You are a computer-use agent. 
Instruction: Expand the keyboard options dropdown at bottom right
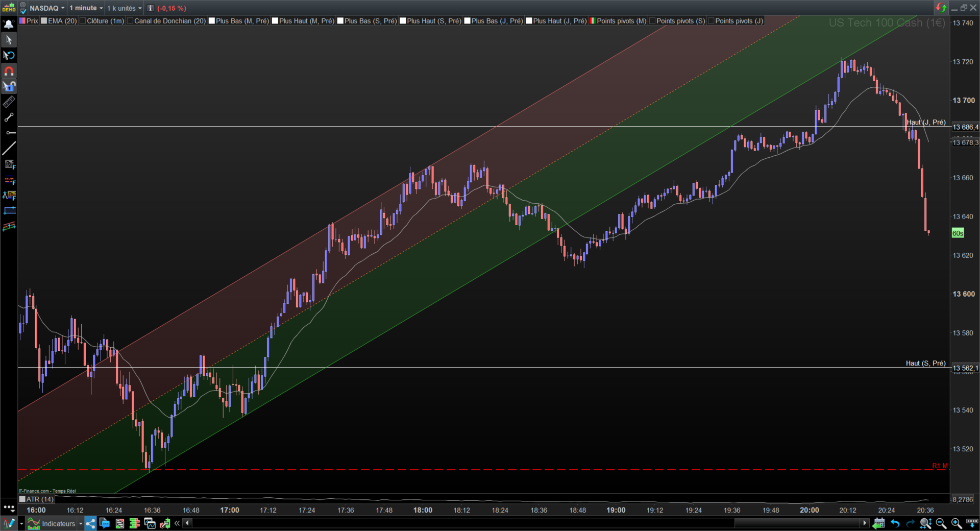coord(972,523)
